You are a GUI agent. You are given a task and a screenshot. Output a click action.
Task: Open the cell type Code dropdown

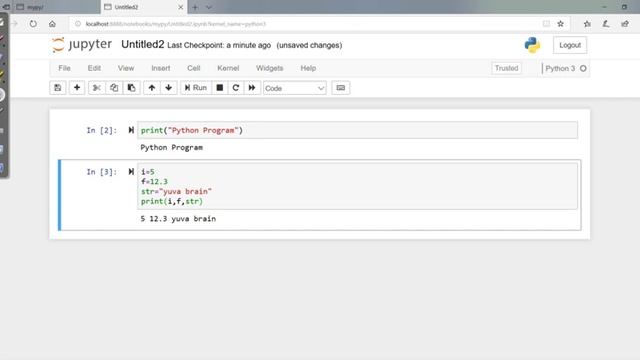(x=294, y=88)
